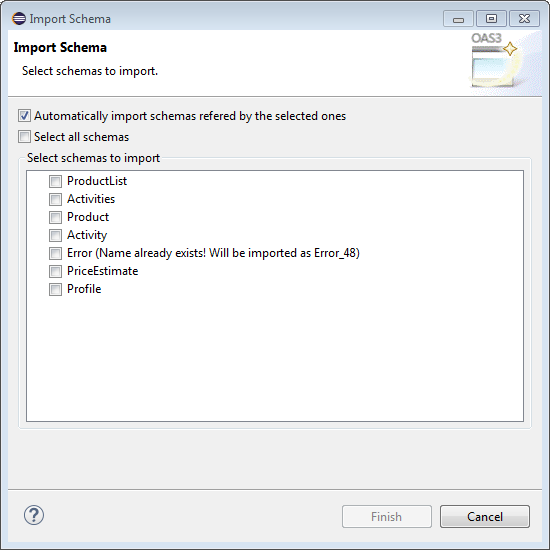Uncheck automatically import referred schemas option
550x550 pixels.
24,116
